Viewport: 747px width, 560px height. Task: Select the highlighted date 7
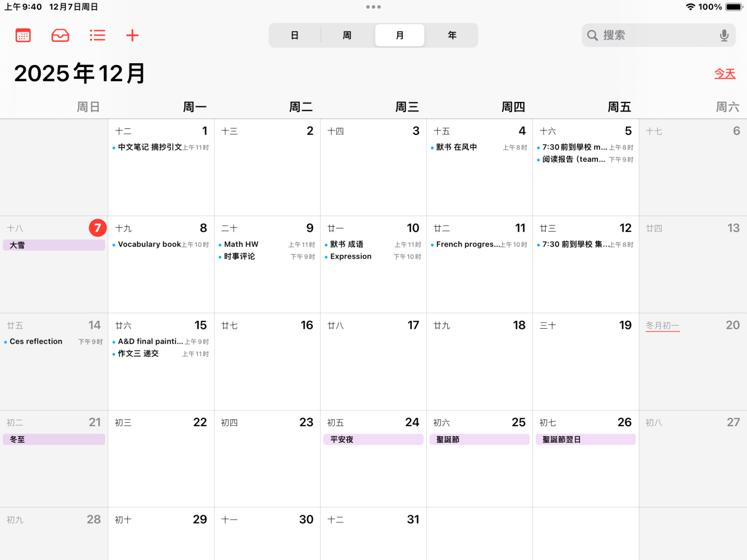pyautogui.click(x=98, y=228)
